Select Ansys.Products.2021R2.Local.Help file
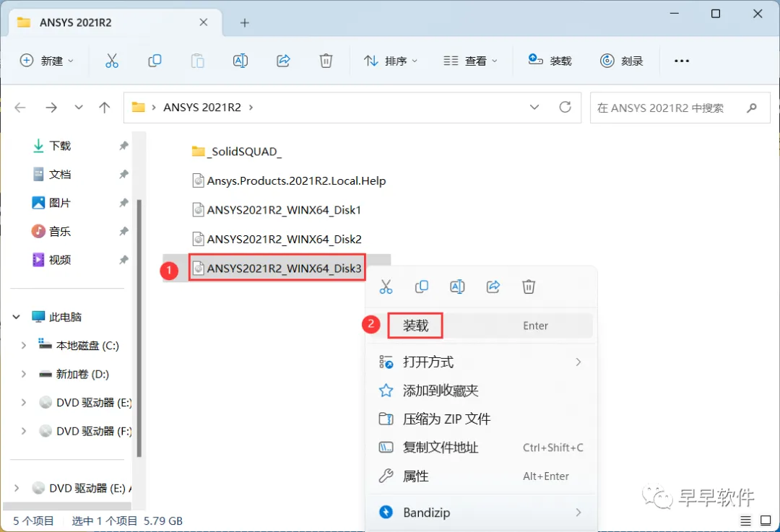Screen dimensions: 780x532 pos(289,180)
